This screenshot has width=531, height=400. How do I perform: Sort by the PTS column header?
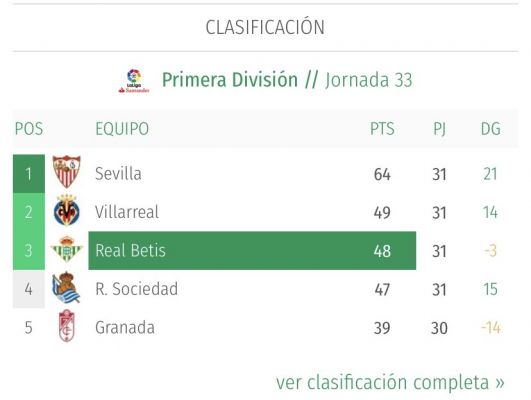pos(382,129)
